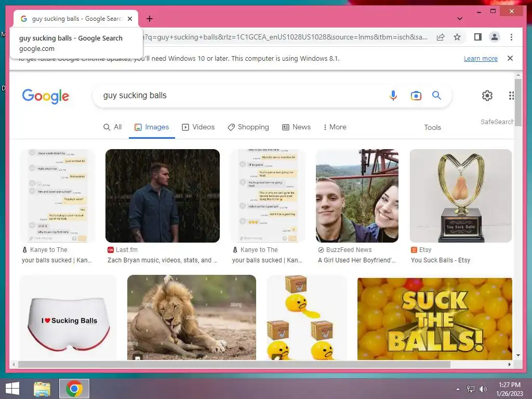
Task: Go to Google logo homepage
Action: (46, 96)
